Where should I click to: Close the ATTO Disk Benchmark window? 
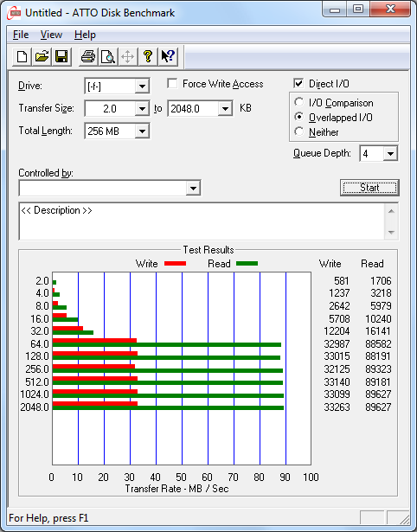(x=390, y=10)
